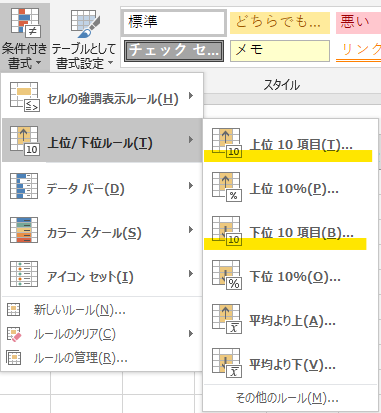381x413 pixels.
Task: Select 上位/下位ルール(T) menu item
Action: click(x=102, y=140)
